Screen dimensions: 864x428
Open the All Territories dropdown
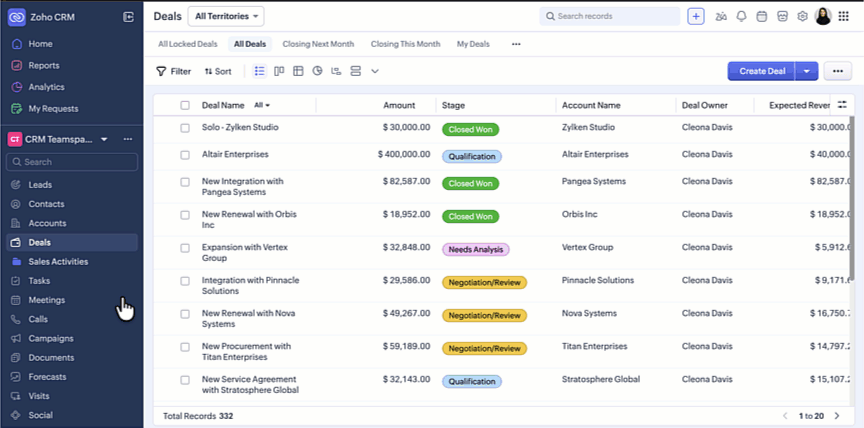coord(226,17)
